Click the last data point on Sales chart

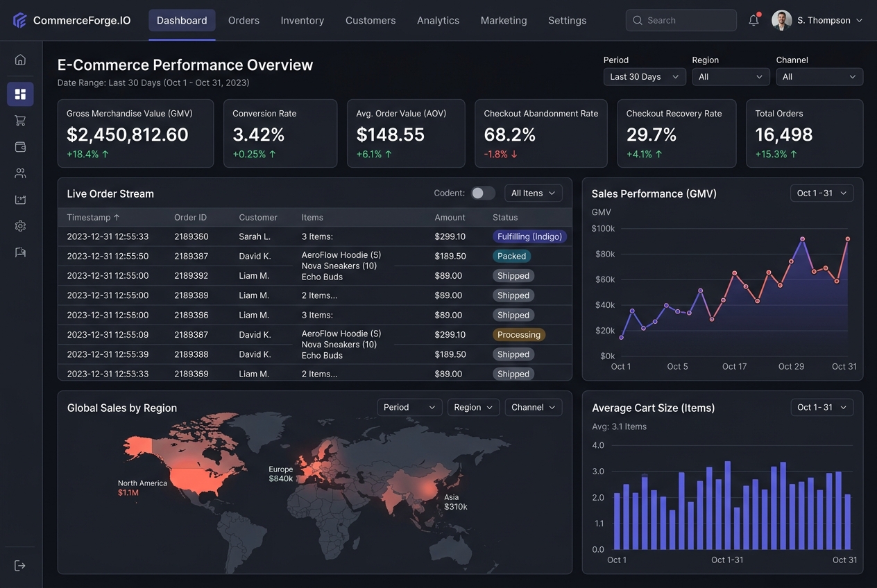(x=848, y=239)
